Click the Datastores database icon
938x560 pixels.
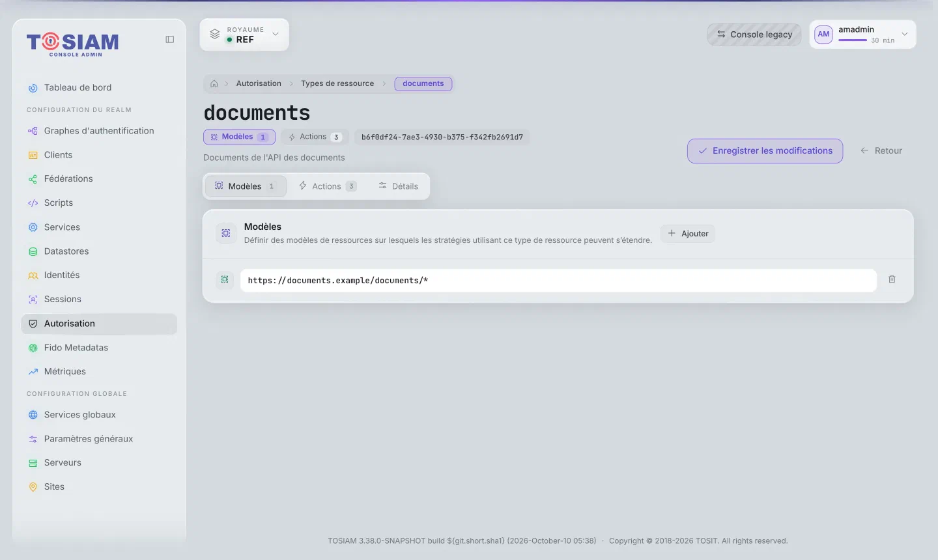tap(33, 251)
